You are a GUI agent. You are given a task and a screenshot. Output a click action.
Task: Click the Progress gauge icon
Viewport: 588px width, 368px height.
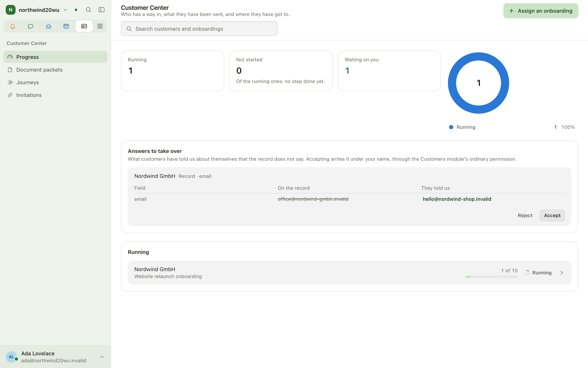coord(10,57)
